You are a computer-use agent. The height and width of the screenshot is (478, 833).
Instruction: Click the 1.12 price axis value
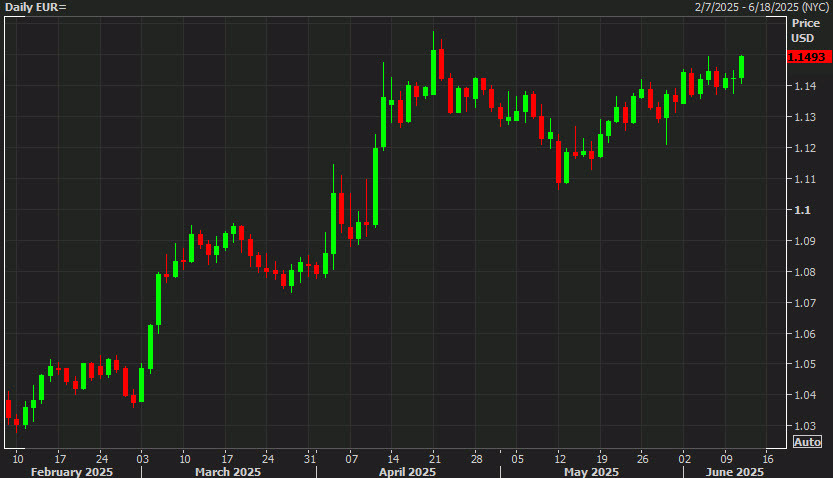coord(805,148)
